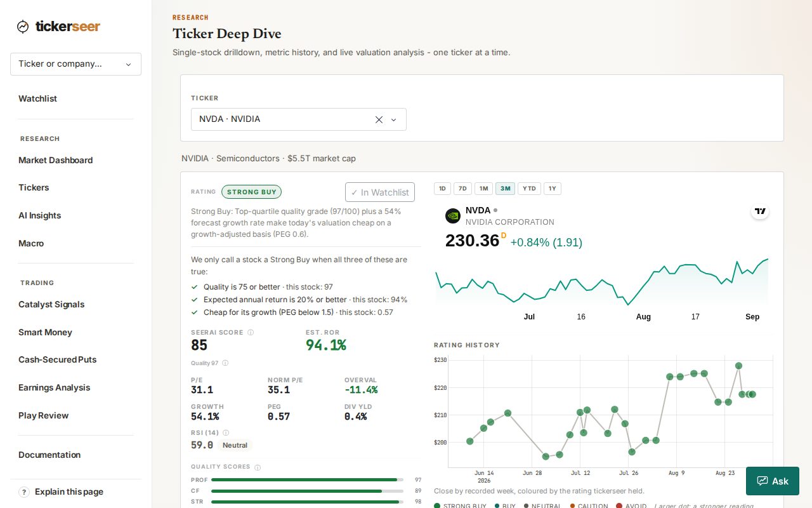Open Earnings Analysis page
The image size is (812, 508).
pyautogui.click(x=55, y=387)
